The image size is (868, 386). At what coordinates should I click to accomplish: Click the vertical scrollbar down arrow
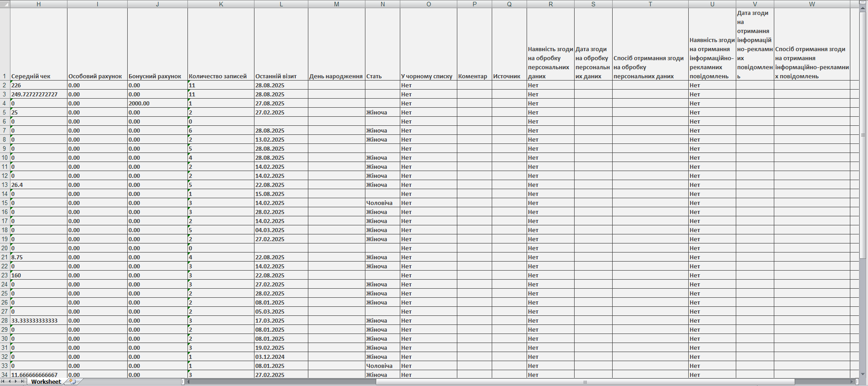coord(863,374)
